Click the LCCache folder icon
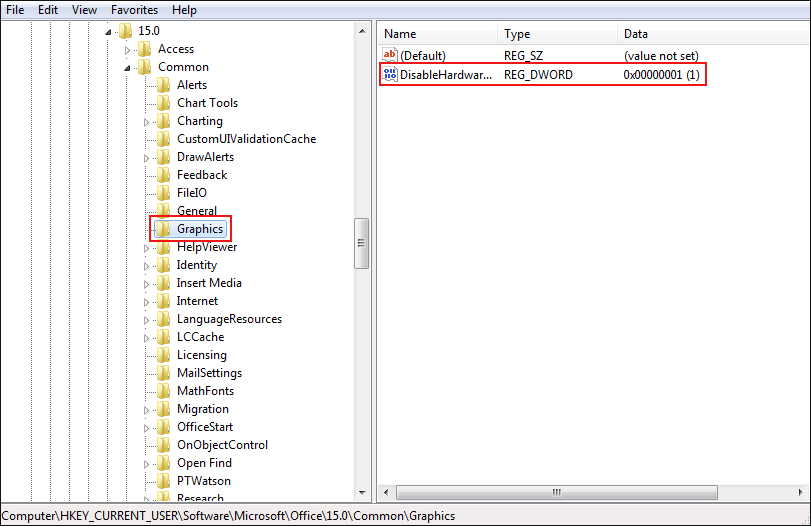The width and height of the screenshot is (811, 526). click(x=163, y=337)
